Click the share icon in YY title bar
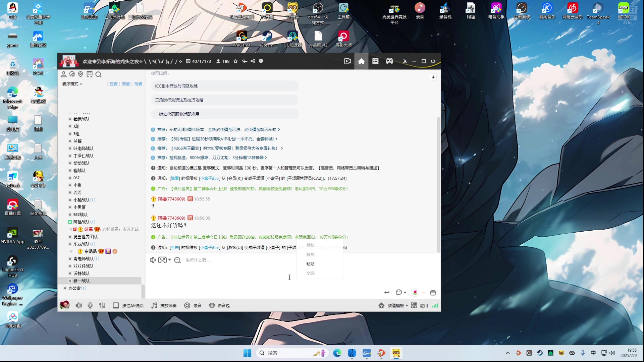 pos(253,61)
